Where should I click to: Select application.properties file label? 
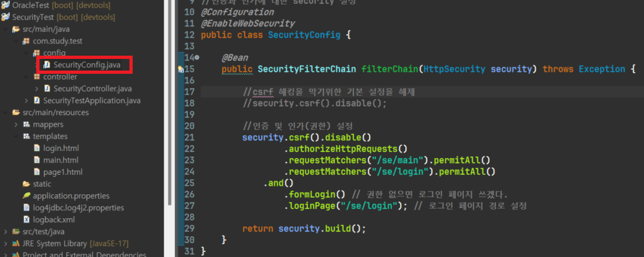(71, 196)
